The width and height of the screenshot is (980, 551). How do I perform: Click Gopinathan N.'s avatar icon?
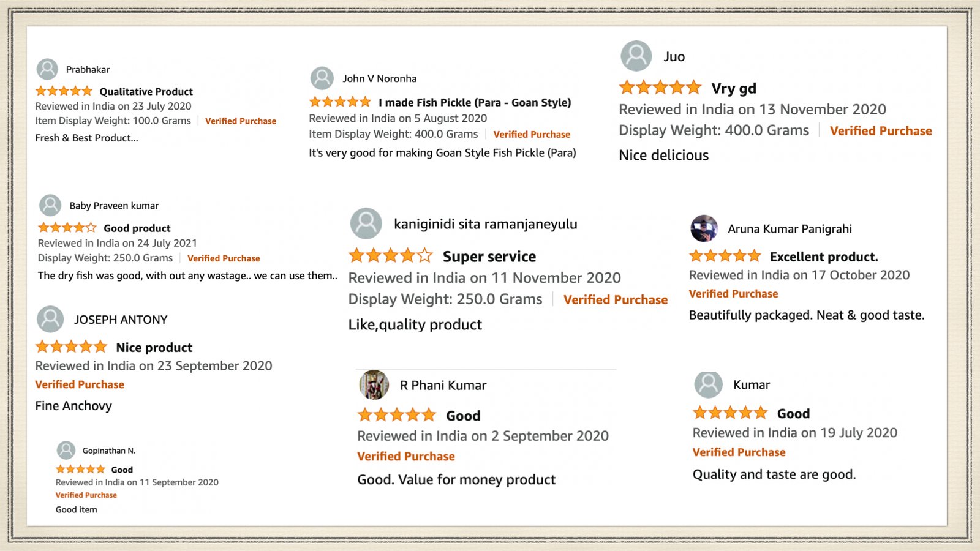(x=66, y=451)
